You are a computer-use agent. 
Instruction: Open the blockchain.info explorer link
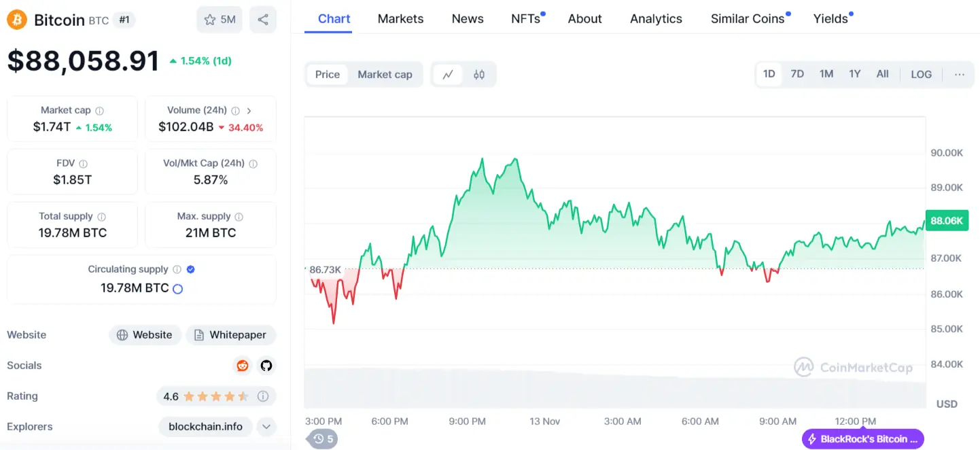(x=205, y=427)
